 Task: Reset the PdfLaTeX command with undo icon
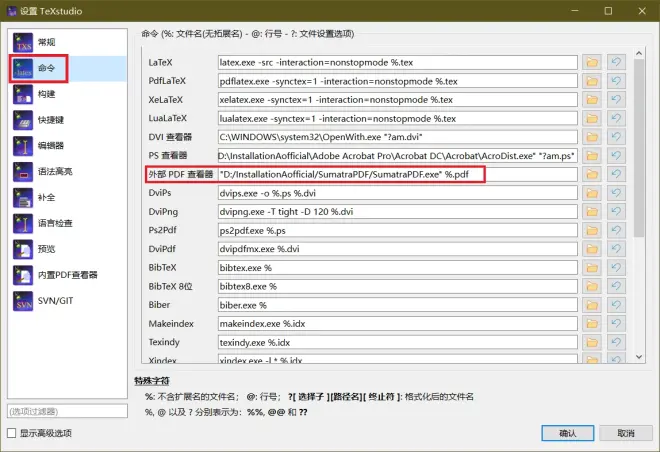pos(616,81)
